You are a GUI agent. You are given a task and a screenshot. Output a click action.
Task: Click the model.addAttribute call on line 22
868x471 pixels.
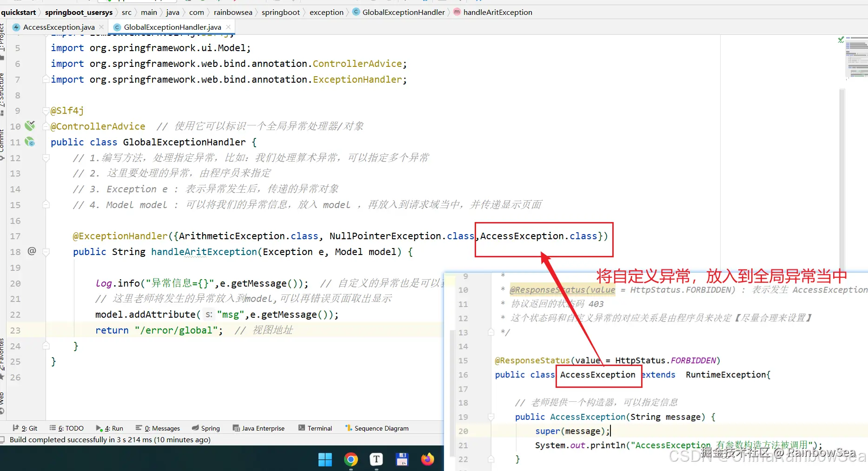(x=217, y=314)
